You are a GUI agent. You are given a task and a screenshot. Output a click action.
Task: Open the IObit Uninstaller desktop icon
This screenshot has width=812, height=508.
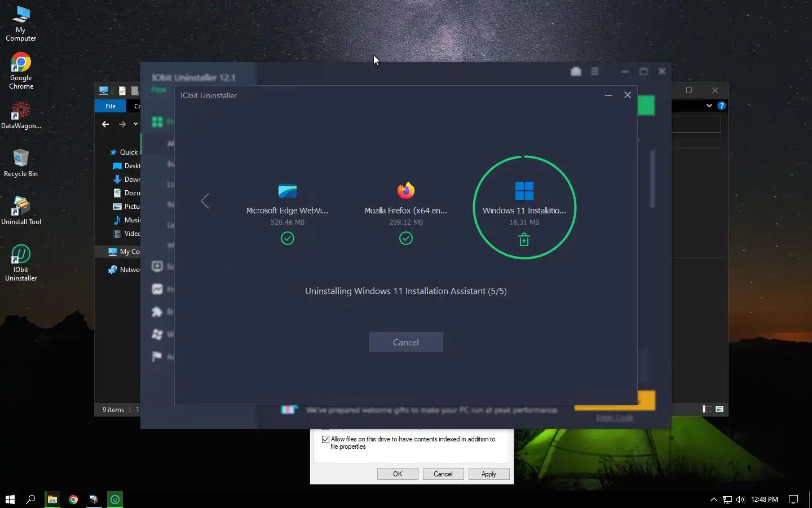point(21,263)
